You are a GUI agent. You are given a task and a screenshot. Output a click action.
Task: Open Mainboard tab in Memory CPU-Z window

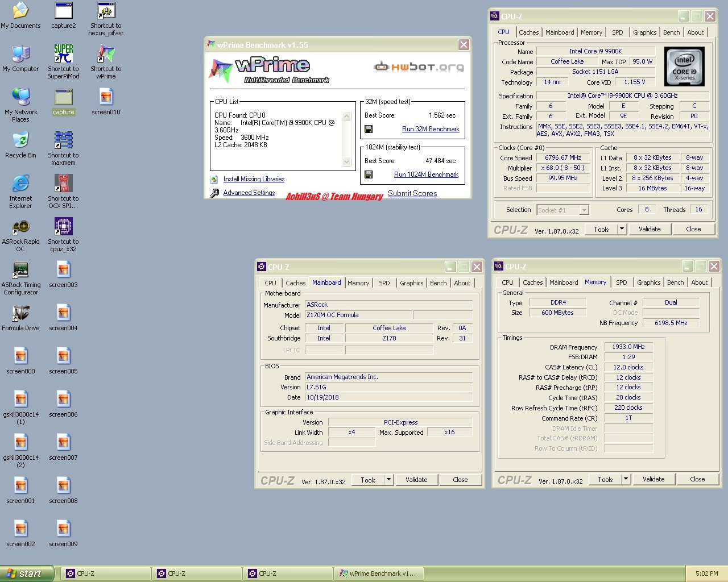click(x=563, y=282)
